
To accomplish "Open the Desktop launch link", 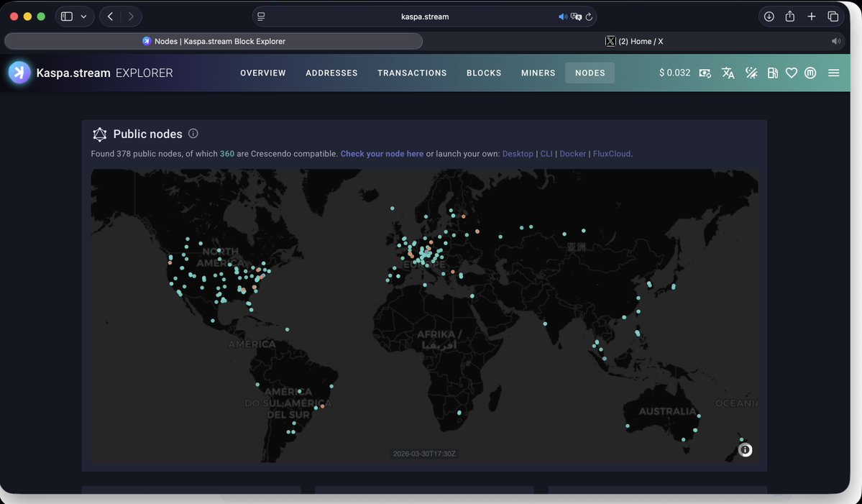I will [518, 154].
